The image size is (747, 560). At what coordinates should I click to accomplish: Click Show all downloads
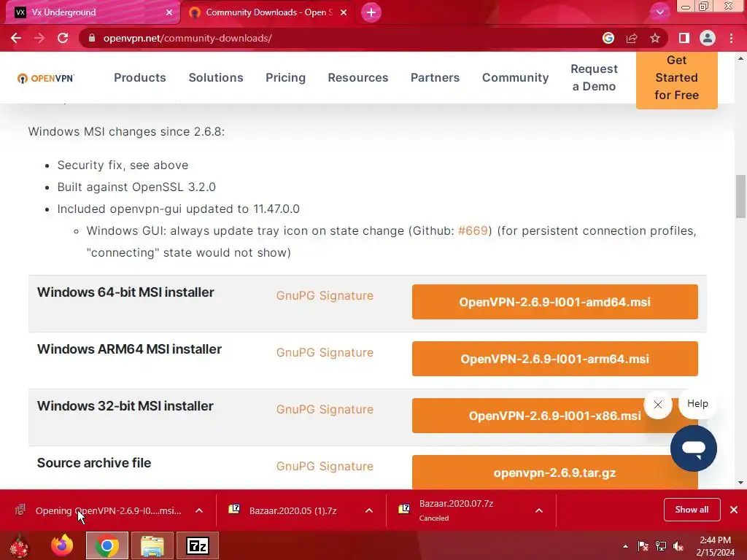click(x=692, y=510)
